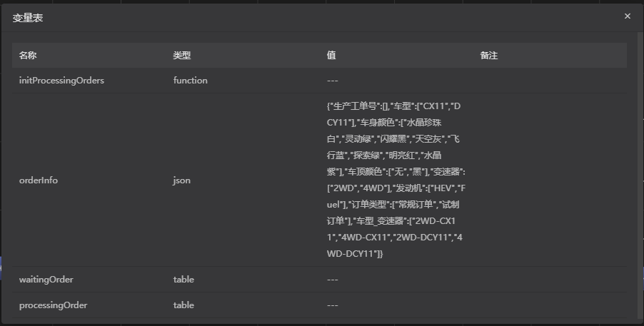Click the value cell of waitingOrder
644x326 pixels.
332,280
